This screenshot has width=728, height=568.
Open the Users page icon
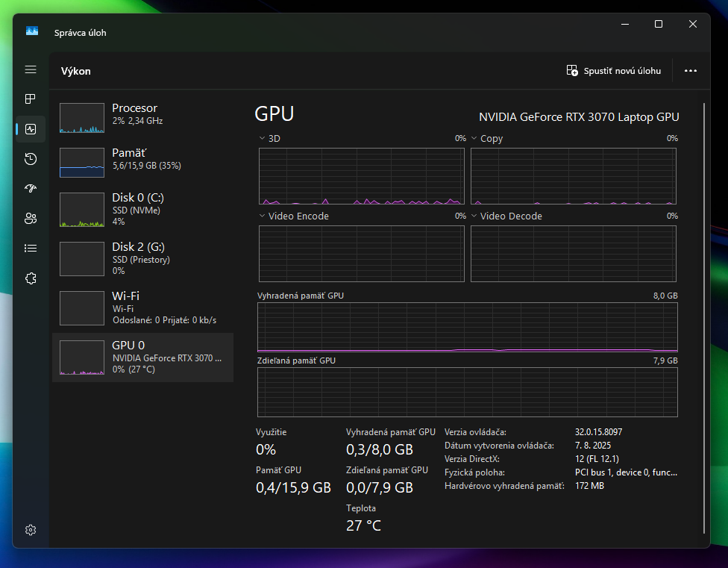31,219
